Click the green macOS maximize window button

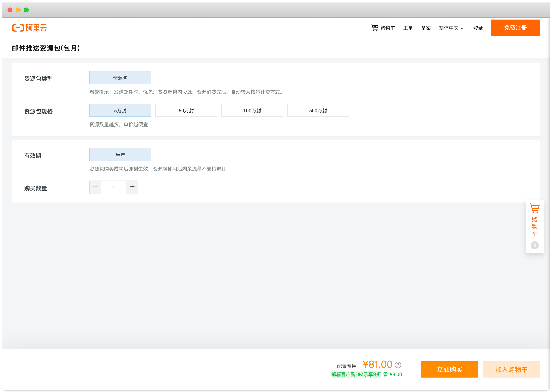26,10
